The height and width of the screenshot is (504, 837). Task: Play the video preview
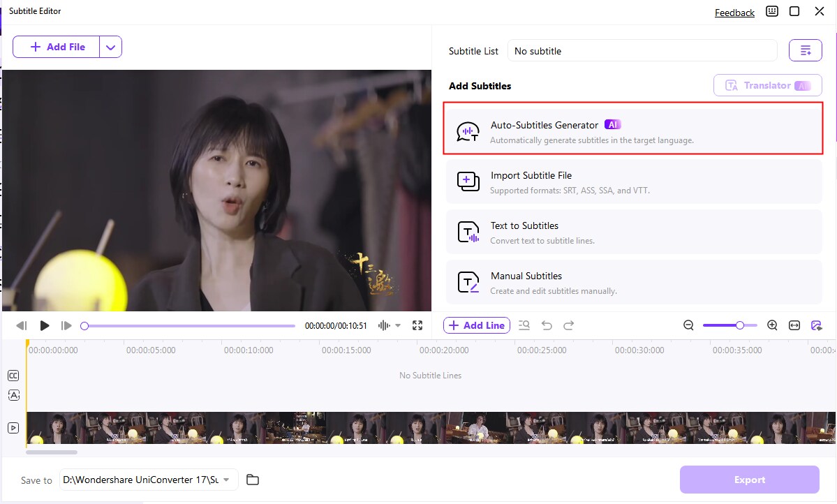(45, 325)
